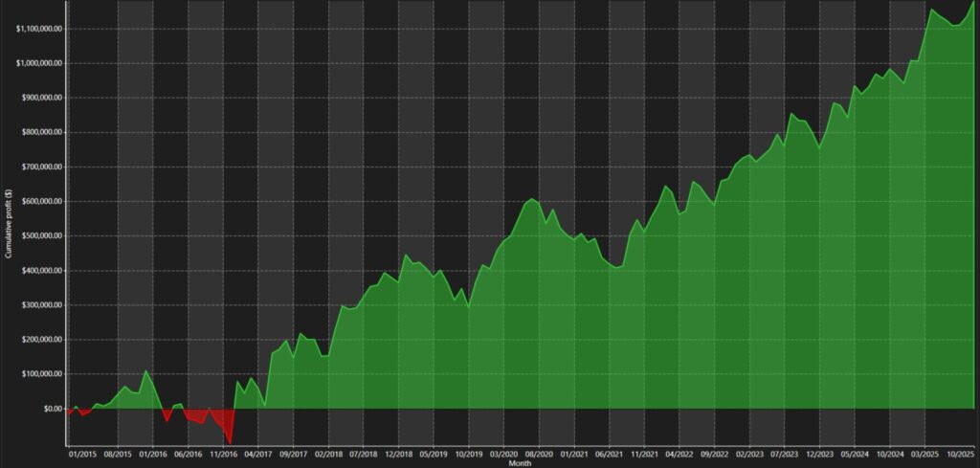980x468 pixels.
Task: Click the green peak near 03/2025
Action: click(x=931, y=11)
